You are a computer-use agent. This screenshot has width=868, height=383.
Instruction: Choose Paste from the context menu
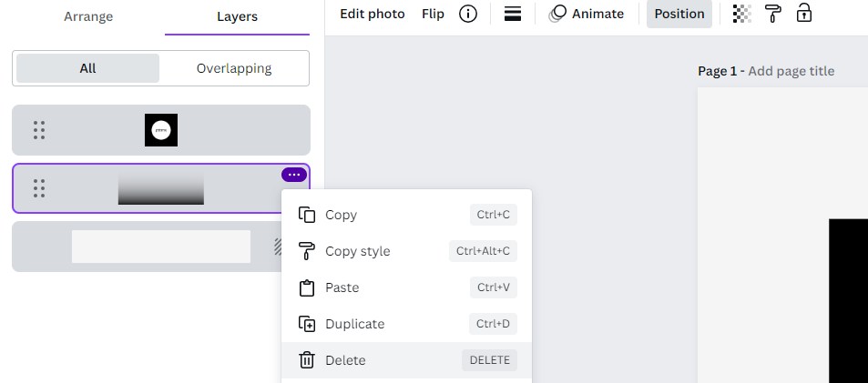(x=407, y=288)
